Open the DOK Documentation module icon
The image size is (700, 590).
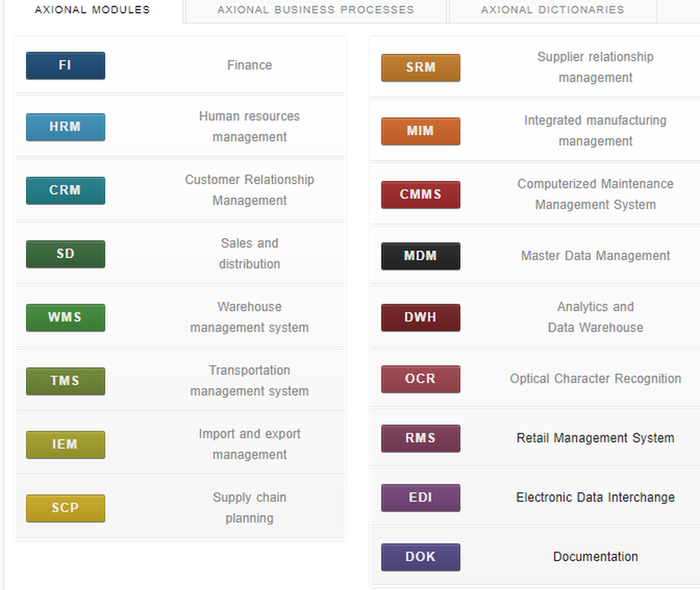pyautogui.click(x=420, y=557)
